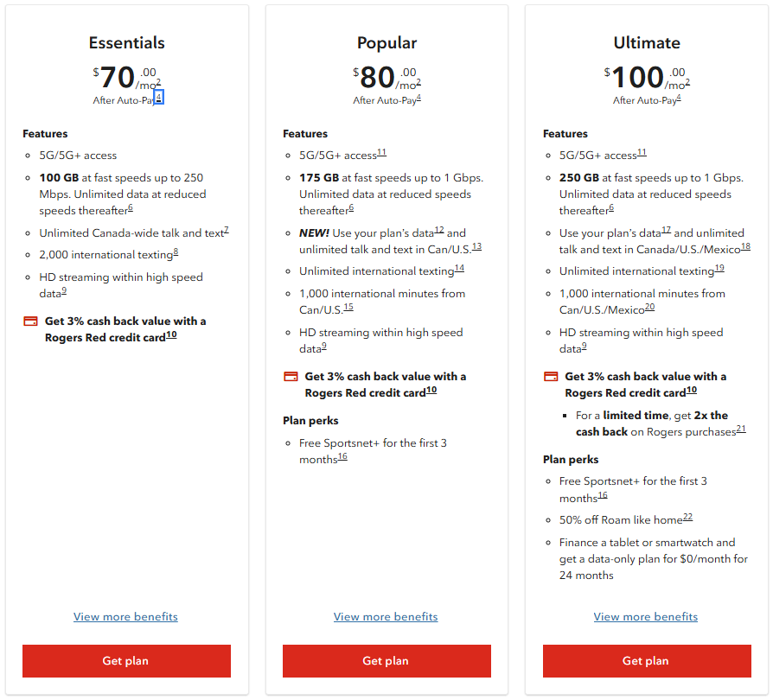Open footnote 13 after Can/U.S. in Popular
Viewport: 773px width, 700px height.
pos(476,247)
